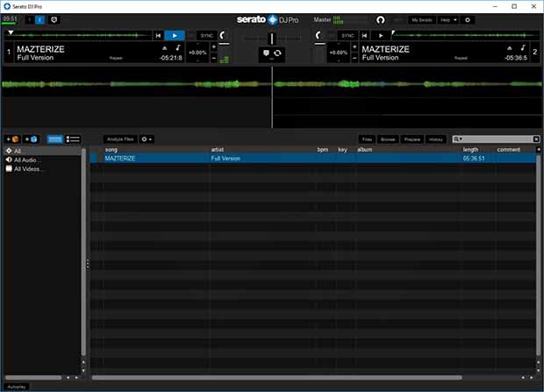The image size is (544, 392).
Task: Eject the track from deck 2
Action: pos(509,48)
